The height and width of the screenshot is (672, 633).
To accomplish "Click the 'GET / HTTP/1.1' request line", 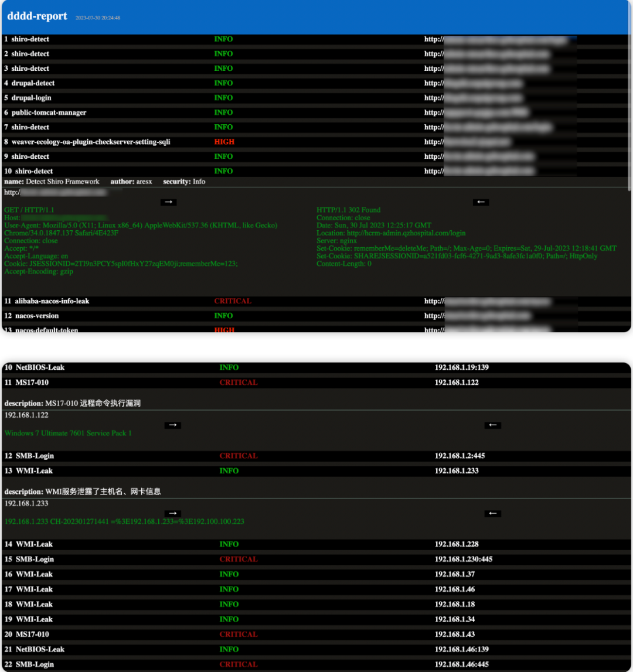I will pyautogui.click(x=29, y=210).
